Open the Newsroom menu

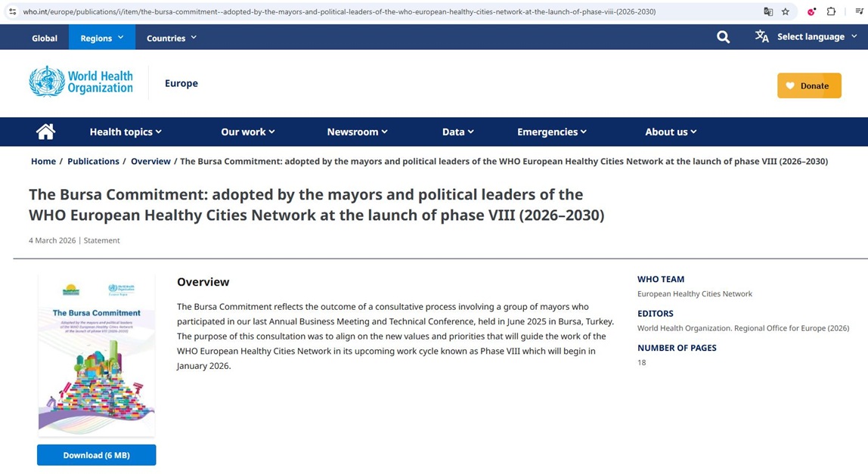(357, 132)
